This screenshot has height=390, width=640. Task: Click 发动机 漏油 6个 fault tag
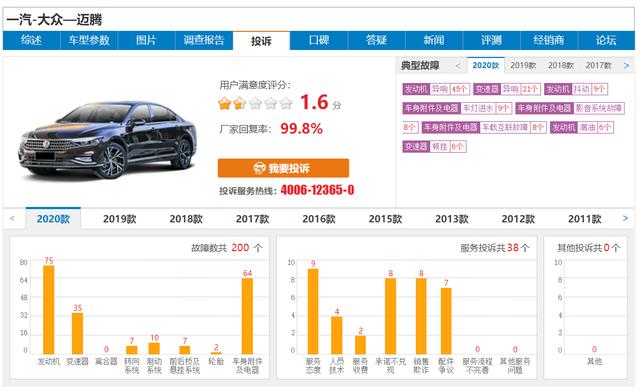[582, 127]
